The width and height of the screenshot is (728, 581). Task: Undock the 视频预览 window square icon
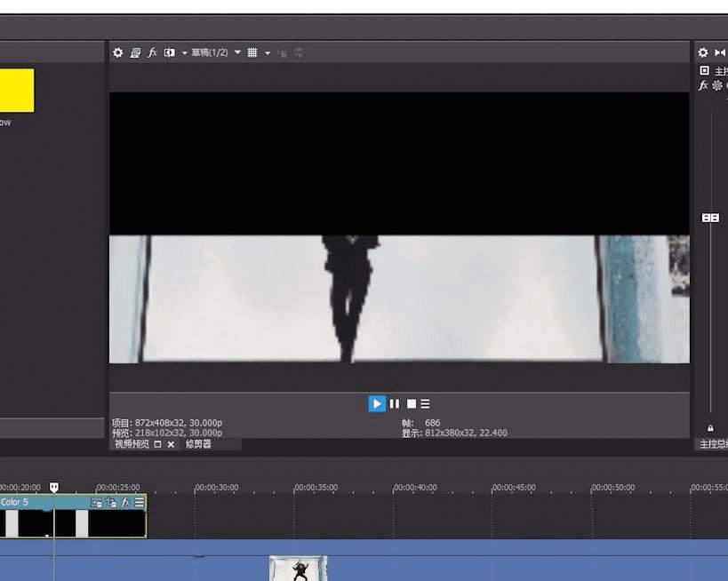pyautogui.click(x=158, y=444)
